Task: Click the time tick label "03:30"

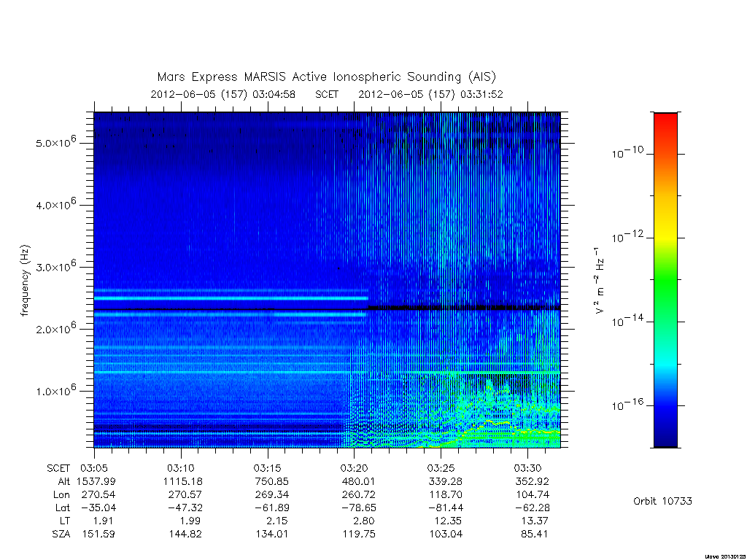Action: point(527,468)
